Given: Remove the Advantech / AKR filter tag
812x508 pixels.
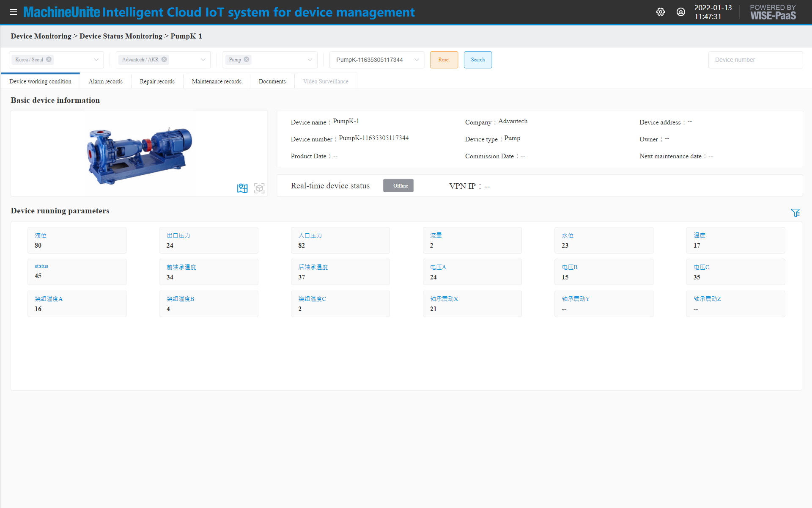Looking at the screenshot, I should click(164, 59).
